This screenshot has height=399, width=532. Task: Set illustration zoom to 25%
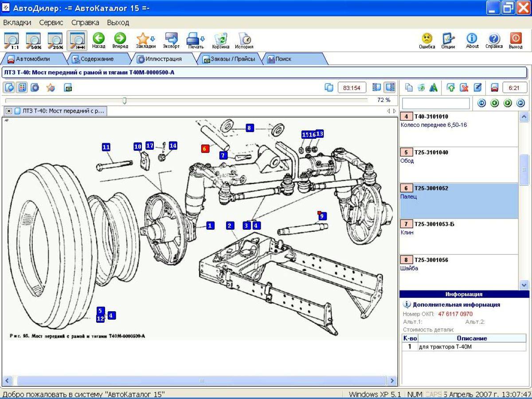pyautogui.click(x=55, y=40)
